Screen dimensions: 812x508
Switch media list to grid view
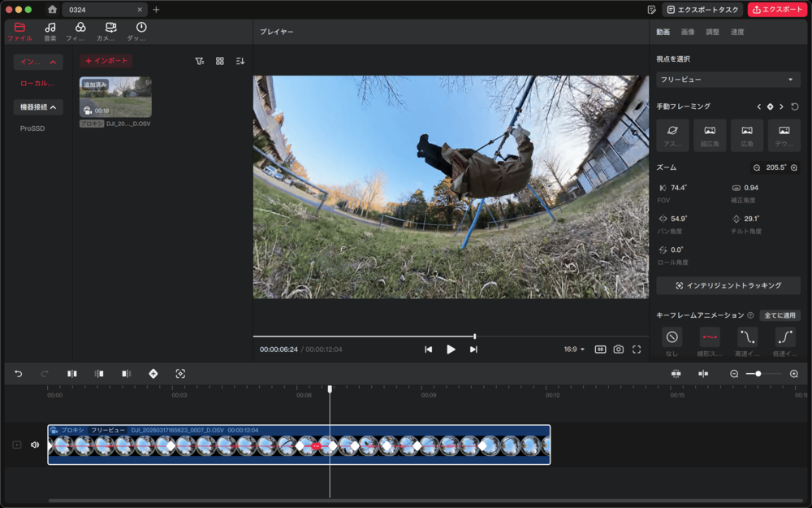(x=220, y=61)
